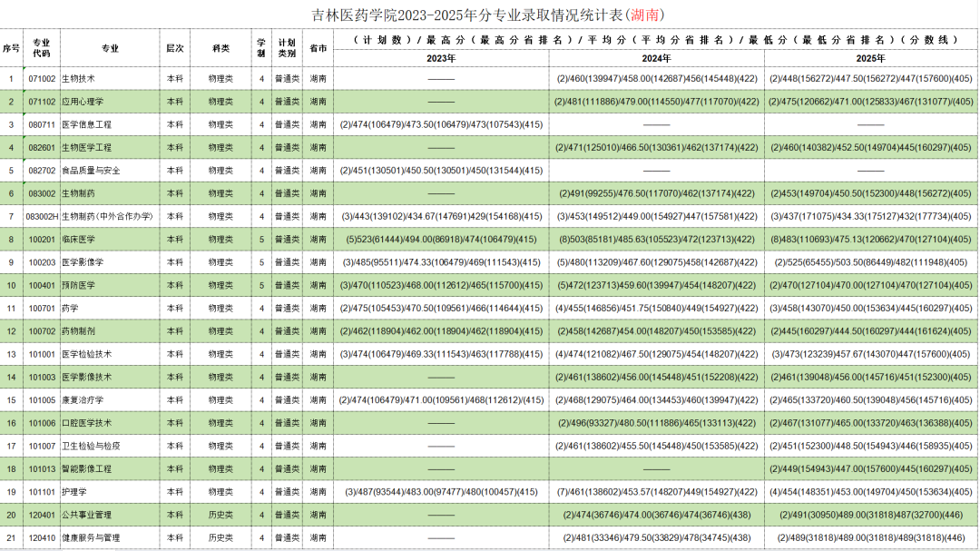Select 2024 data cell starting (2)481(33346)
The image size is (980, 551).
(656, 538)
